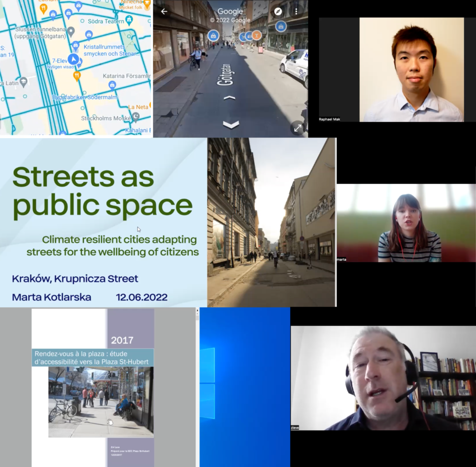Tap the back arrow in Street View
Viewport: 476px width, 467px height.
(x=164, y=11)
